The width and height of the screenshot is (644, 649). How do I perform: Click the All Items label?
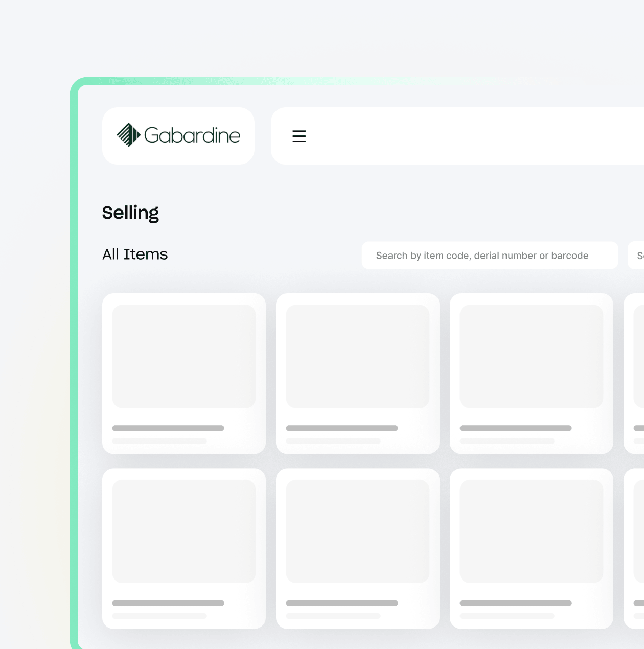135,254
